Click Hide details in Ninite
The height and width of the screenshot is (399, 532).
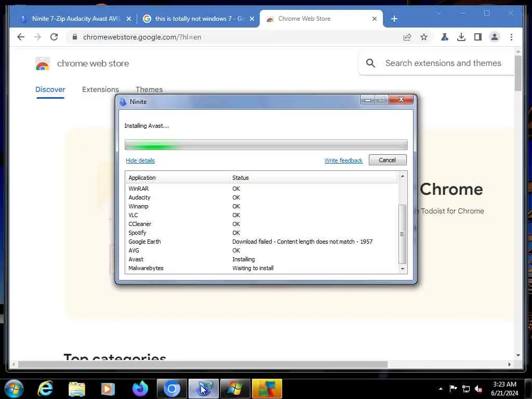tap(140, 161)
